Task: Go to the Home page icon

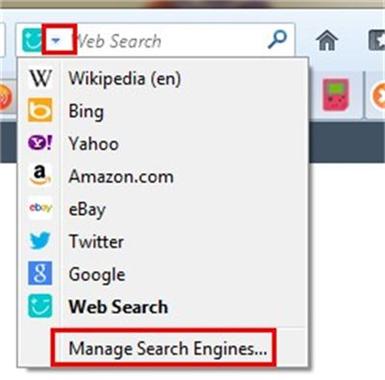Action: tap(327, 40)
